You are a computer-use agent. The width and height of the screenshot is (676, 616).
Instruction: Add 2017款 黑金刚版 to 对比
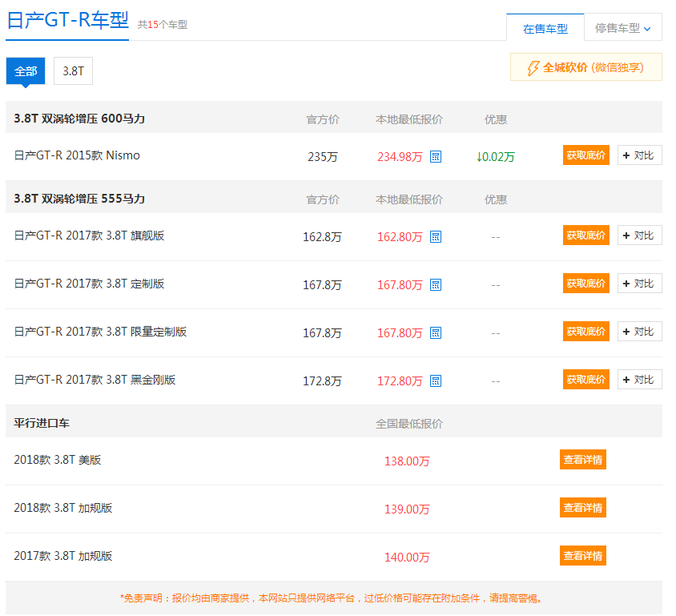coord(640,380)
